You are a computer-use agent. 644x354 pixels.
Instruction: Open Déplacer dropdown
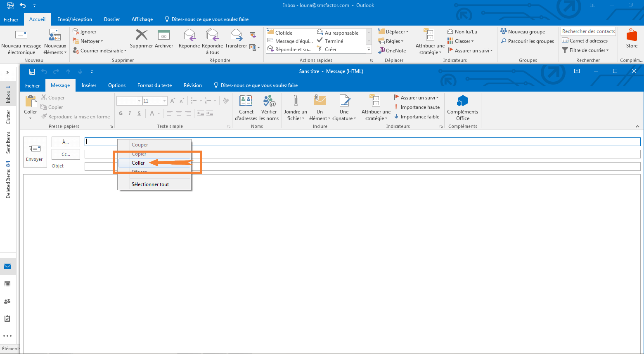pyautogui.click(x=393, y=32)
